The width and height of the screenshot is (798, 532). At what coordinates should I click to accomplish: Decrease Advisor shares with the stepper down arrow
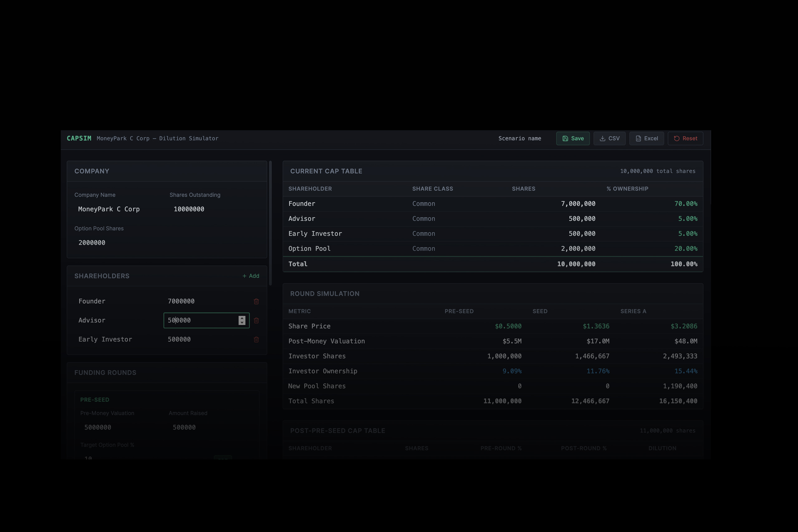tap(242, 323)
